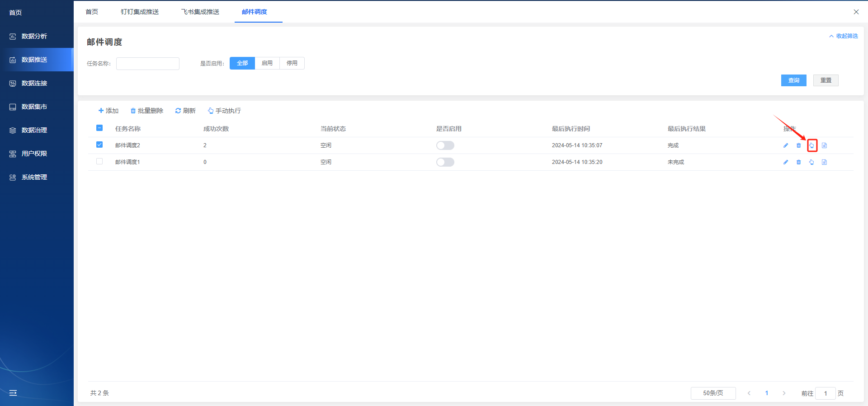Click the 首页 sidebar header
Viewport: 868px width, 406px height.
16,13
